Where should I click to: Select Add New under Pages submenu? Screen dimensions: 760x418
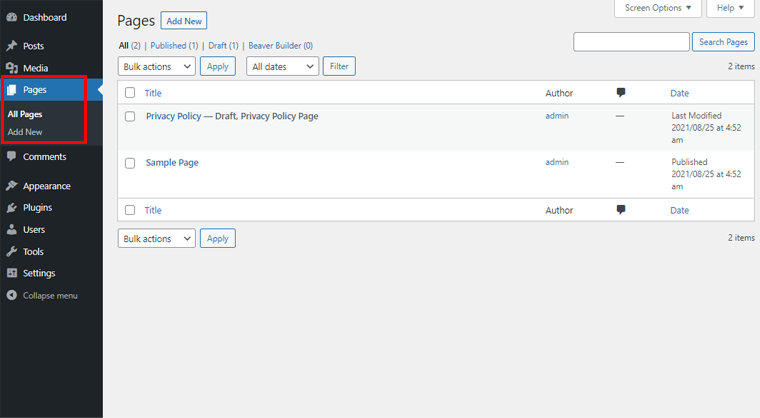pyautogui.click(x=25, y=132)
